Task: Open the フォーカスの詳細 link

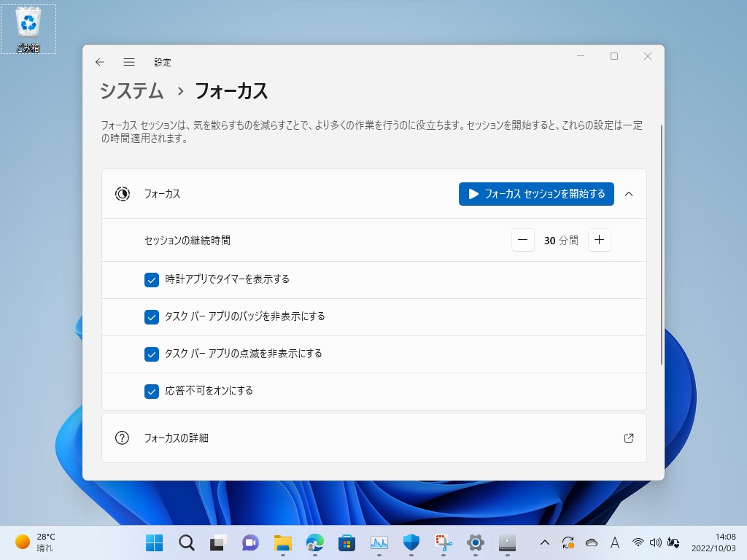Action: (x=629, y=437)
